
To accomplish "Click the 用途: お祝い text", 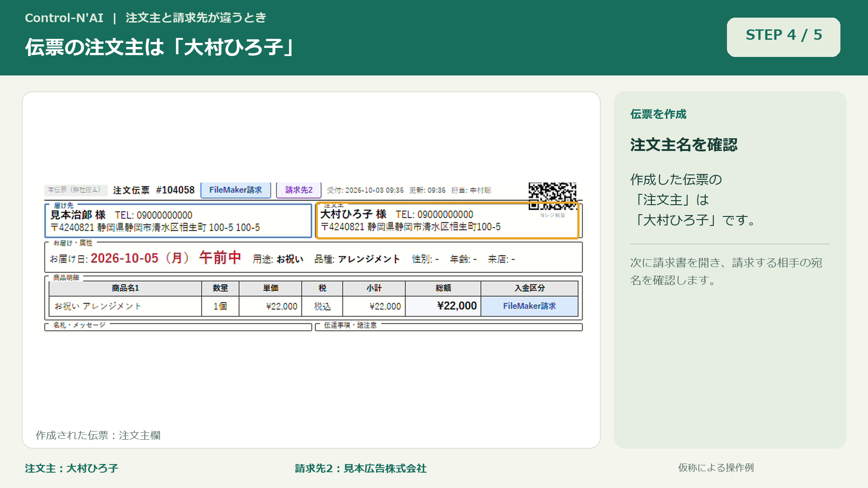I will [x=278, y=259].
